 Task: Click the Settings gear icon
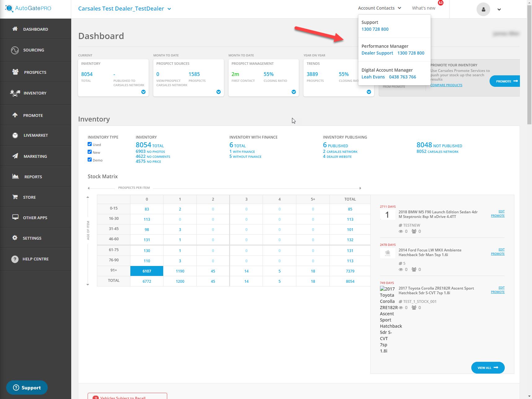15,238
